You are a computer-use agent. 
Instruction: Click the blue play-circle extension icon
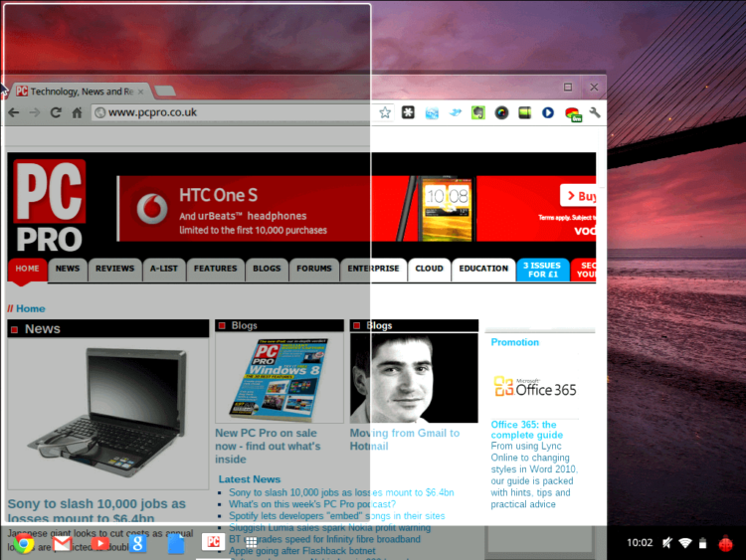coord(548,112)
